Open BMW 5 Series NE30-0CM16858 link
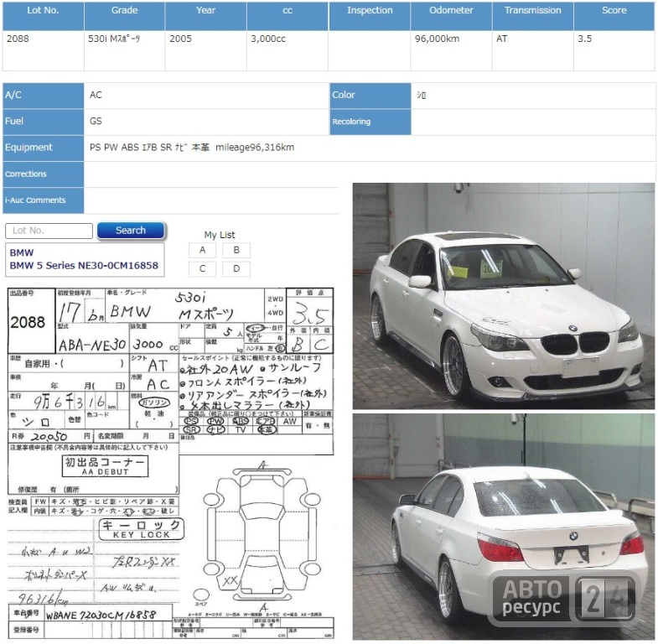 [x=84, y=265]
